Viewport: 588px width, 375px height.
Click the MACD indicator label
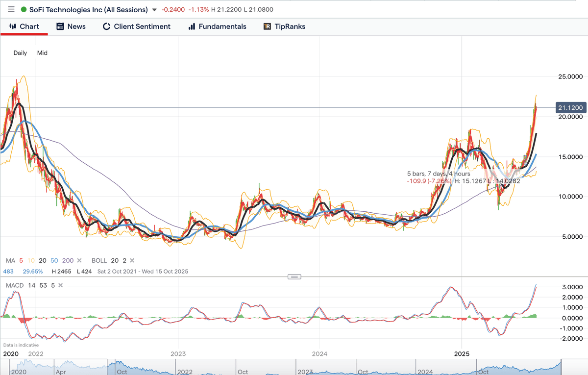pos(14,285)
